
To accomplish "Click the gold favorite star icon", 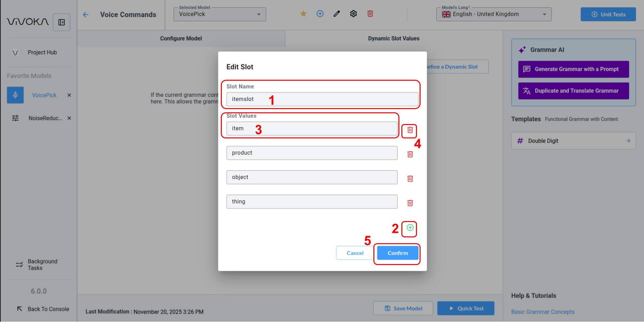I will coord(303,14).
